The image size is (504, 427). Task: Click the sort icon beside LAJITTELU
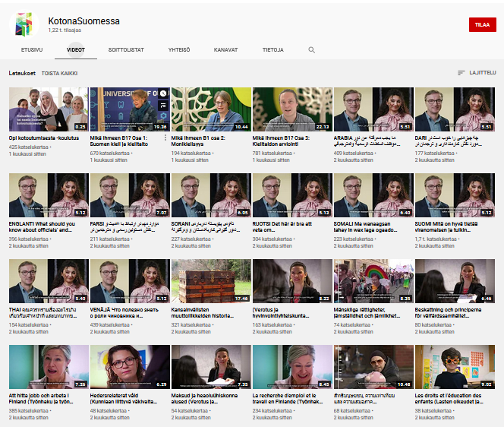coord(461,73)
